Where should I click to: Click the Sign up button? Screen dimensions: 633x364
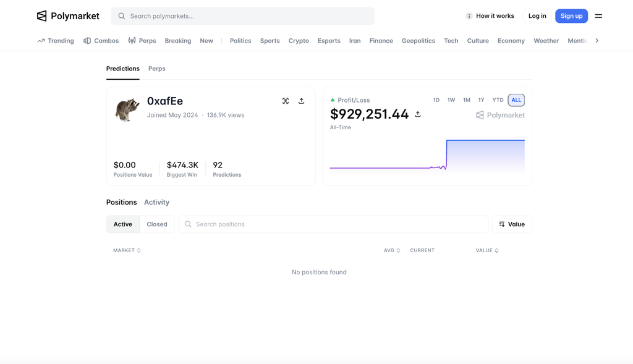coord(572,16)
